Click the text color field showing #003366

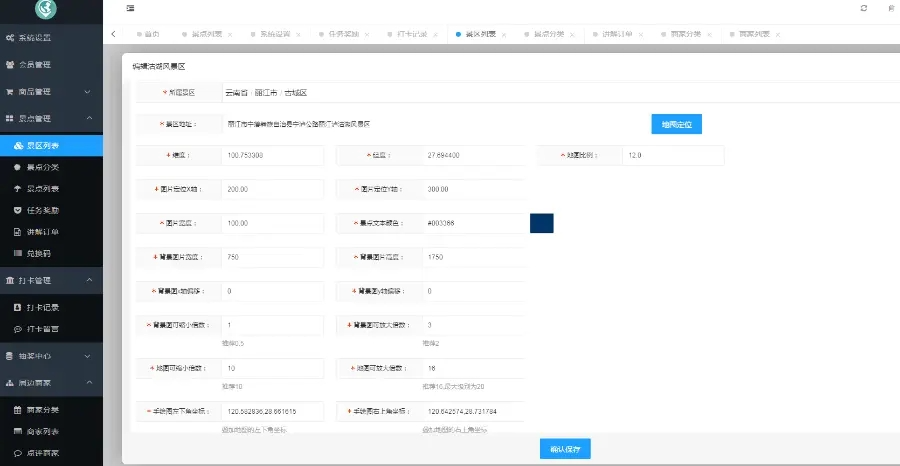[x=473, y=223]
